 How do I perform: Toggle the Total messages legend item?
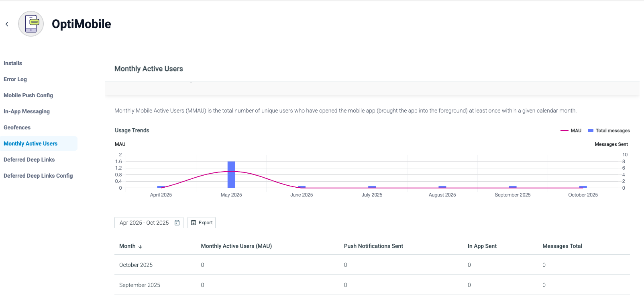click(609, 131)
